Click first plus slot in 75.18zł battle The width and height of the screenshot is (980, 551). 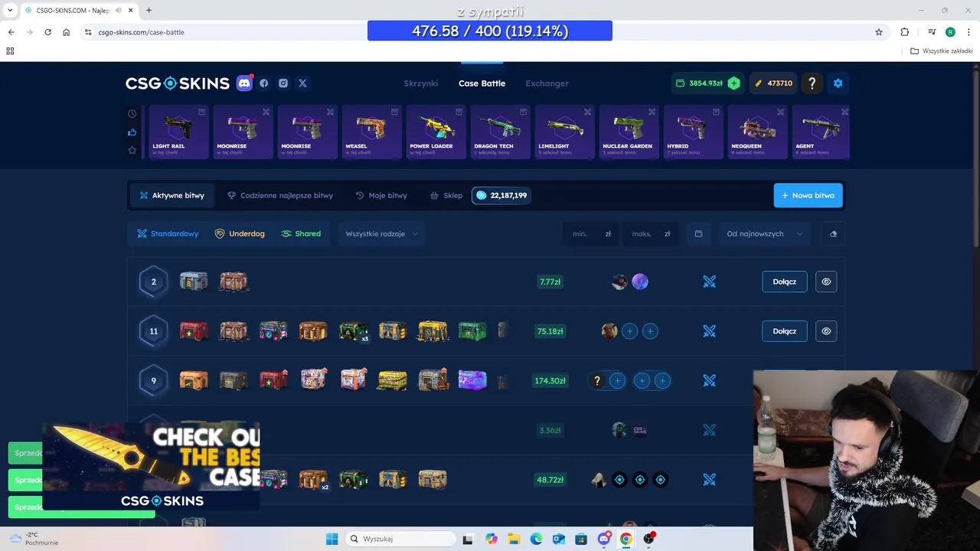pos(629,331)
